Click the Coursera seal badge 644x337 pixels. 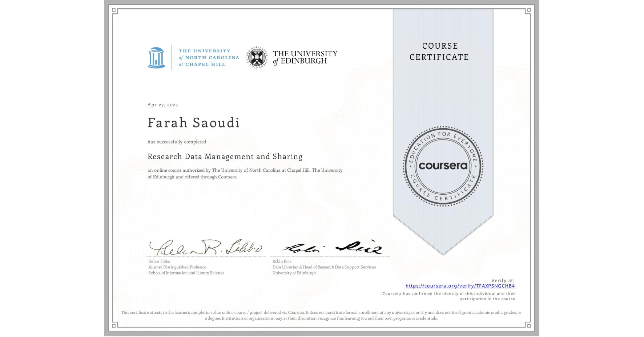coord(443,166)
